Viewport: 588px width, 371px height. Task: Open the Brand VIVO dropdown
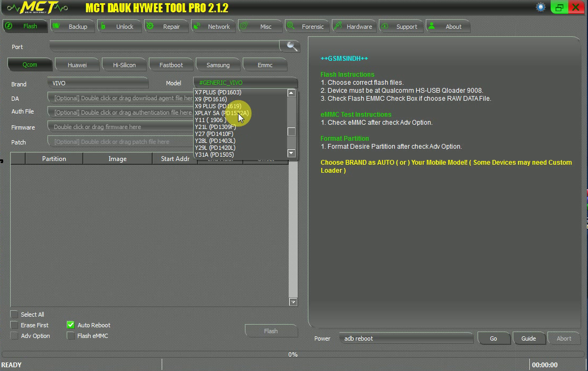(98, 83)
